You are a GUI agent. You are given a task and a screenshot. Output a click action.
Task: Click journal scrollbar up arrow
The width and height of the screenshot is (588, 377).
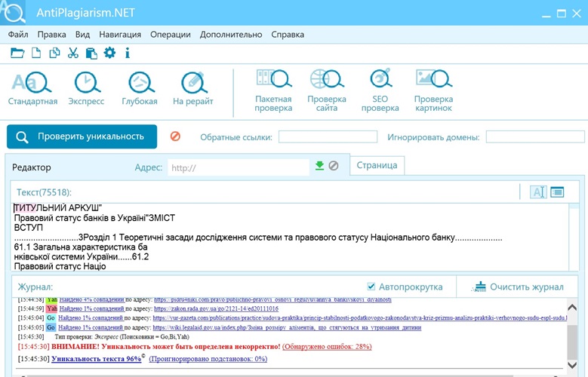[572, 308]
